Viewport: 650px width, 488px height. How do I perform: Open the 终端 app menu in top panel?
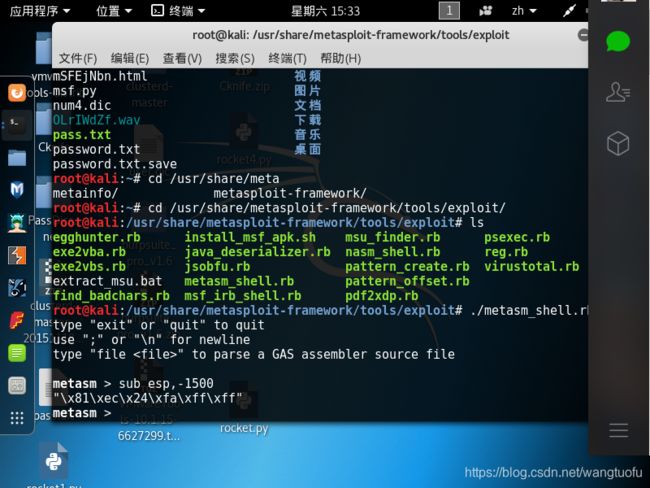click(x=178, y=11)
